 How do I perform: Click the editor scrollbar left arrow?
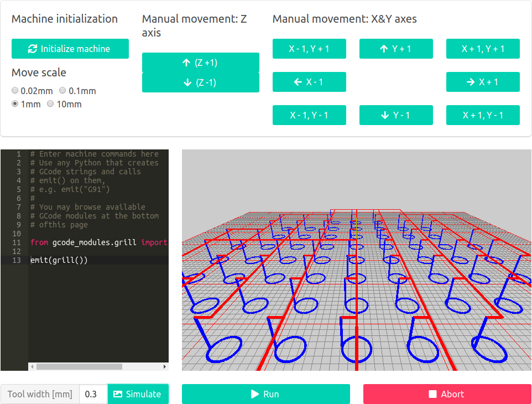coord(32,367)
